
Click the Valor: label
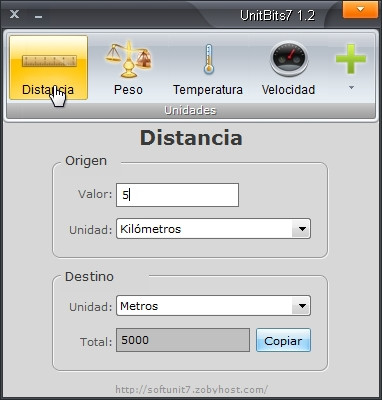(x=95, y=194)
